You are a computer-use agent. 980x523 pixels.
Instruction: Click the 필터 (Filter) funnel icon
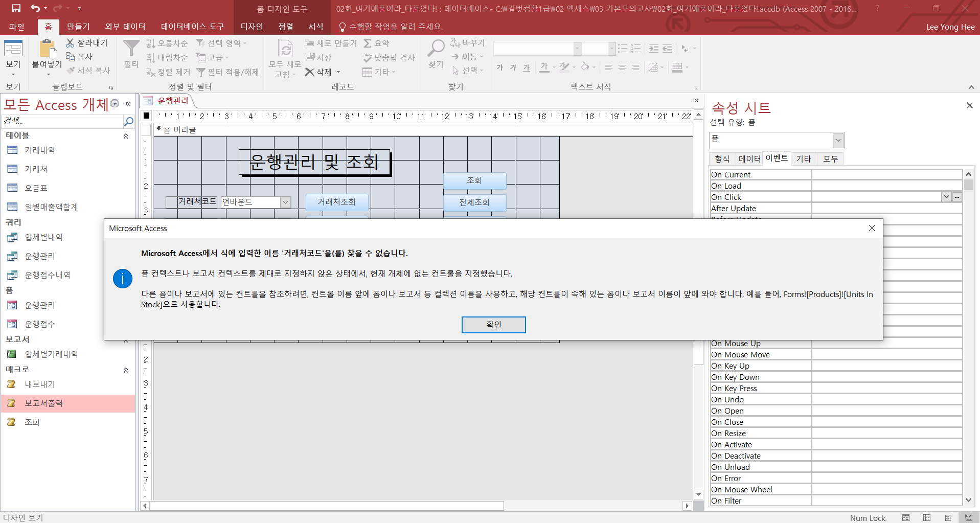pos(131,49)
